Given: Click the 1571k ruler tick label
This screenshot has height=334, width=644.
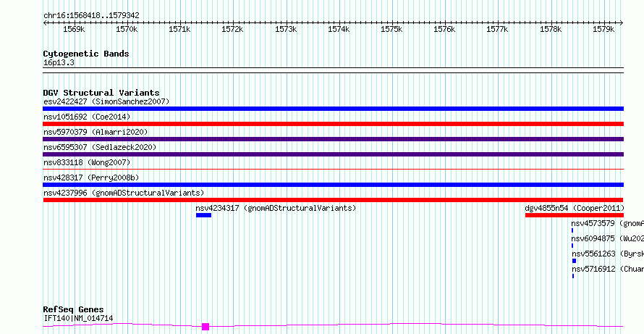Looking at the screenshot, I should [179, 29].
